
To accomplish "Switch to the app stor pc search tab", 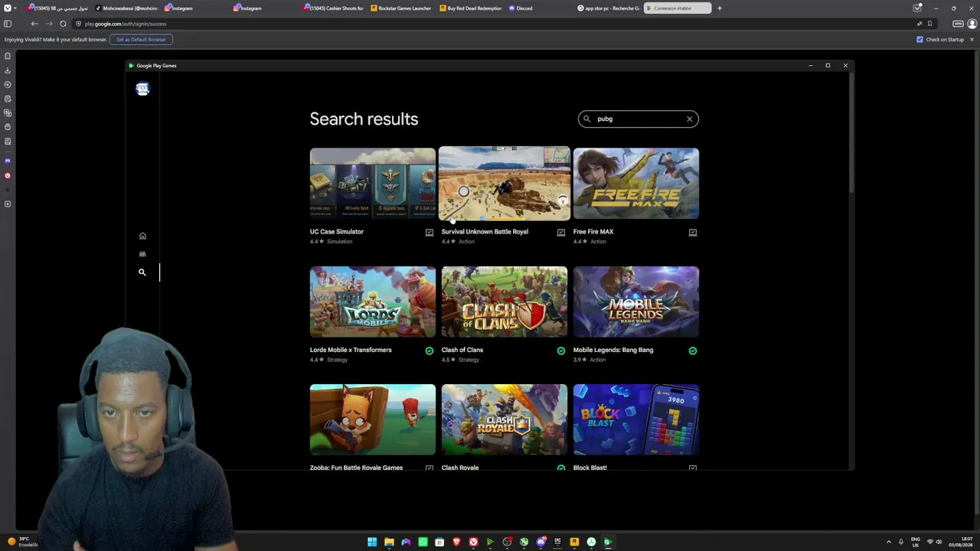I will point(609,8).
